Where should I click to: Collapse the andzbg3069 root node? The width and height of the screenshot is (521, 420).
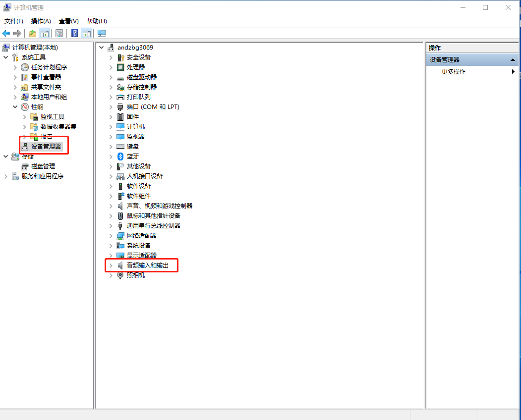click(102, 48)
